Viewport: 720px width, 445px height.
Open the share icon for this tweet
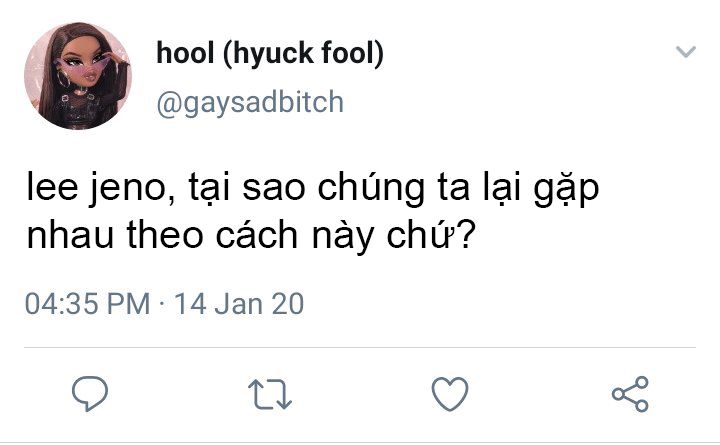click(630, 394)
